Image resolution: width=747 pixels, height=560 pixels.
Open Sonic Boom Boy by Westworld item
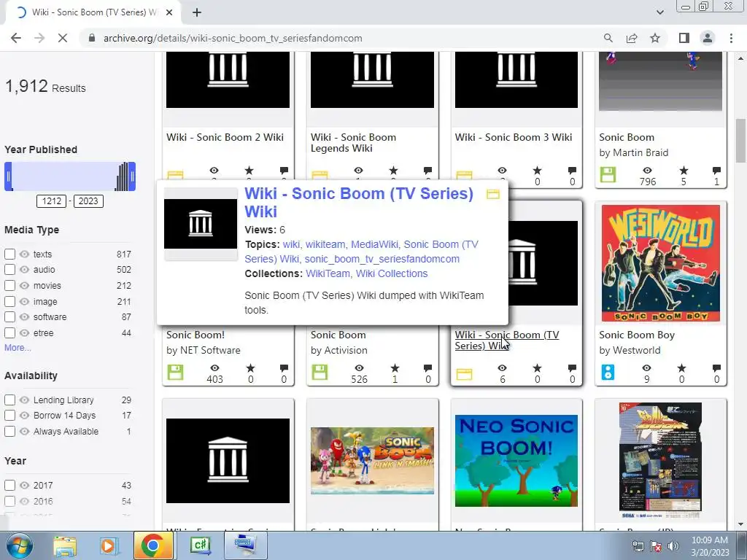(637, 335)
